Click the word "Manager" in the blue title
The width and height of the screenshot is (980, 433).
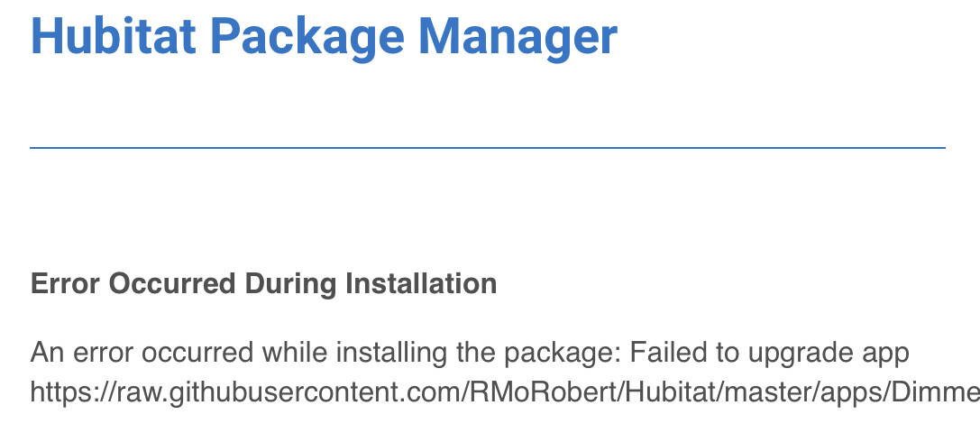click(518, 38)
